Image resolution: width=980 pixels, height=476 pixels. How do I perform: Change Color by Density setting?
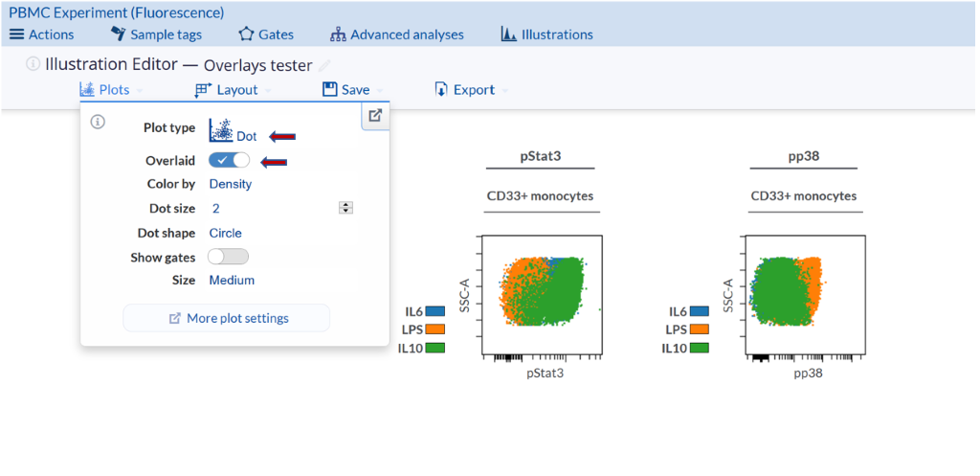(231, 184)
